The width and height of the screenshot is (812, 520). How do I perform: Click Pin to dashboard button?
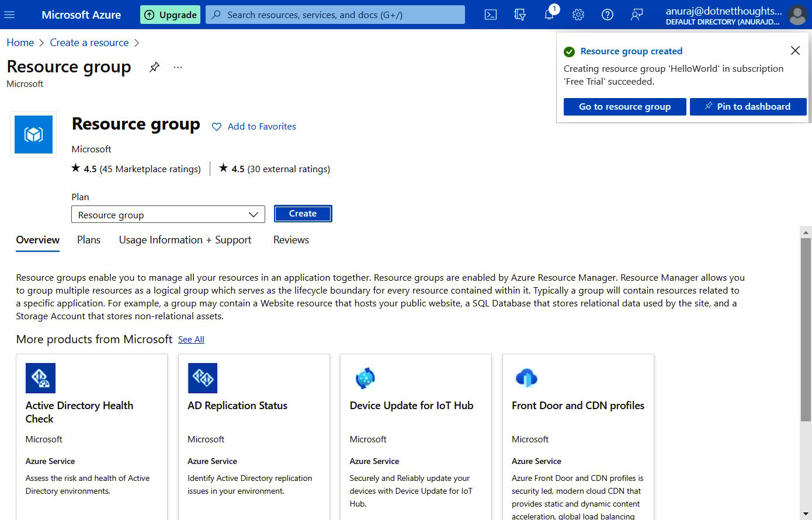(748, 106)
